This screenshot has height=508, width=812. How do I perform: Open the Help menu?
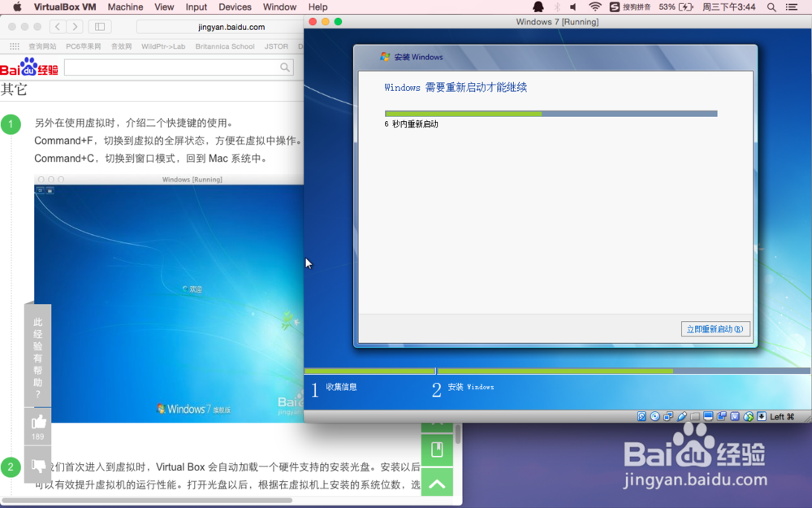click(317, 7)
